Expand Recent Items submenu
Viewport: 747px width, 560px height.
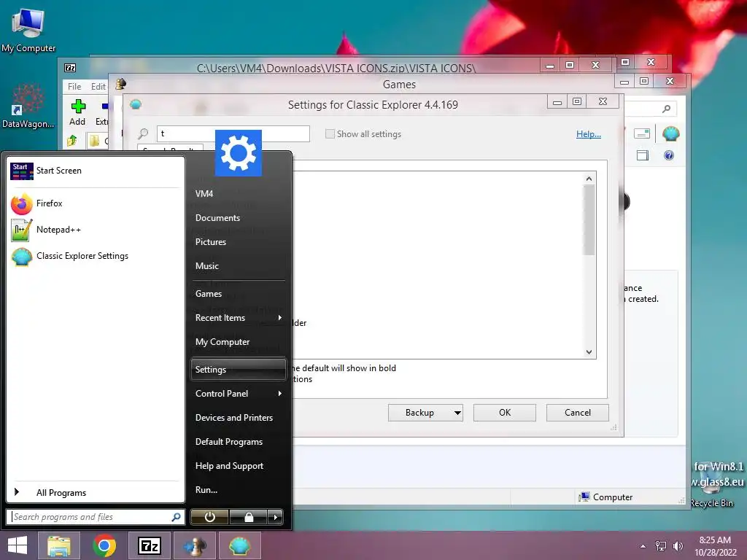(239, 318)
